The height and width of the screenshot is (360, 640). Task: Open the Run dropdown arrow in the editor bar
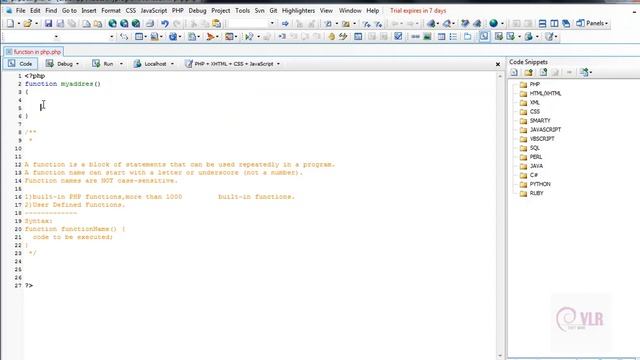(121, 64)
